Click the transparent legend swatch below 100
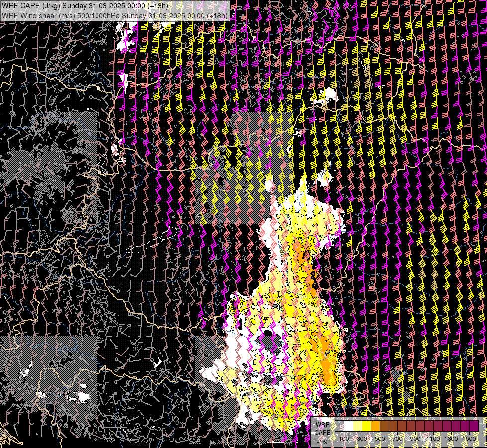 coord(339,426)
